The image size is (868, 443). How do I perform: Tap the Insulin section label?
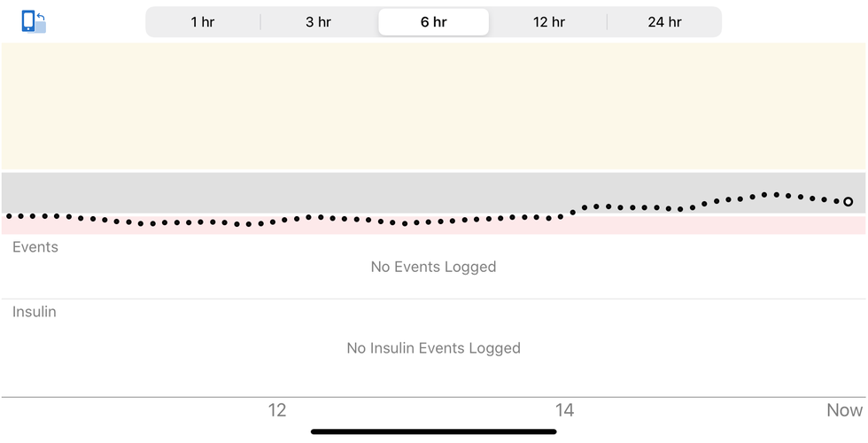pyautogui.click(x=35, y=312)
